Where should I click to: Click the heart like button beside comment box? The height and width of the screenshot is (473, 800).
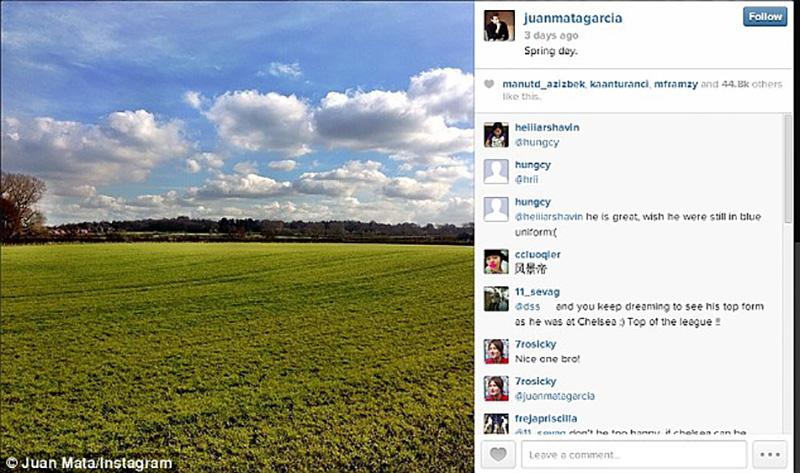(x=498, y=454)
